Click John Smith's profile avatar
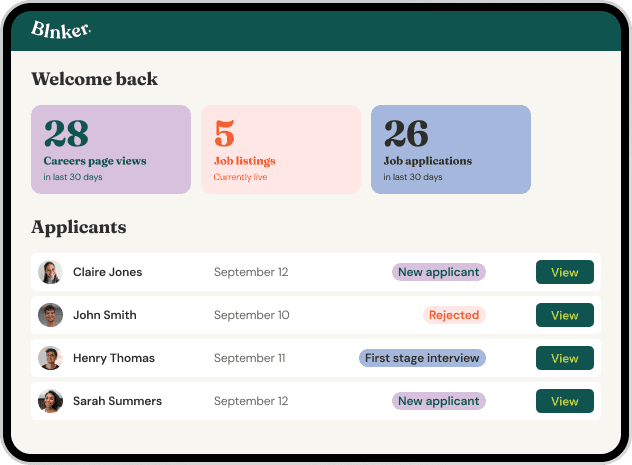Image resolution: width=632 pixels, height=465 pixels. point(50,315)
